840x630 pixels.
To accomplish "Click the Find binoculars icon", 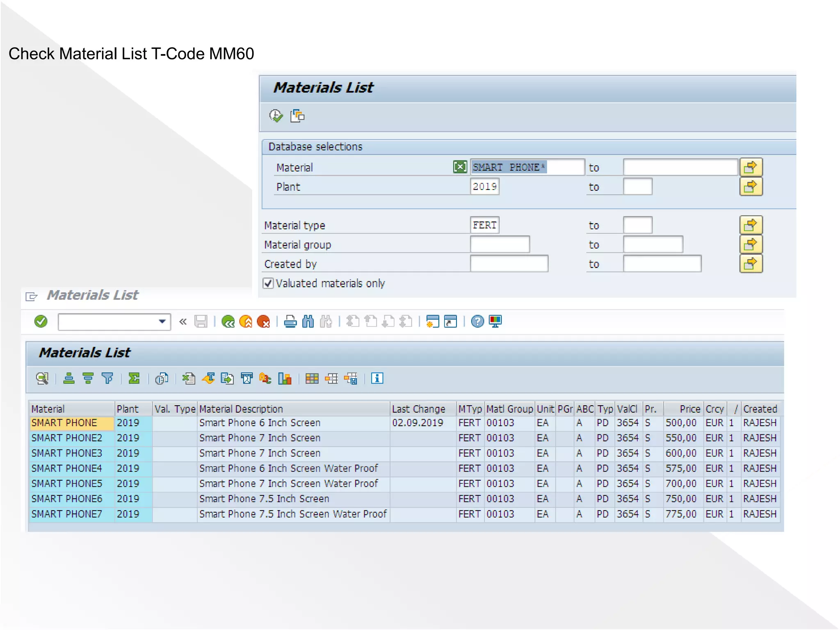I will (x=308, y=322).
